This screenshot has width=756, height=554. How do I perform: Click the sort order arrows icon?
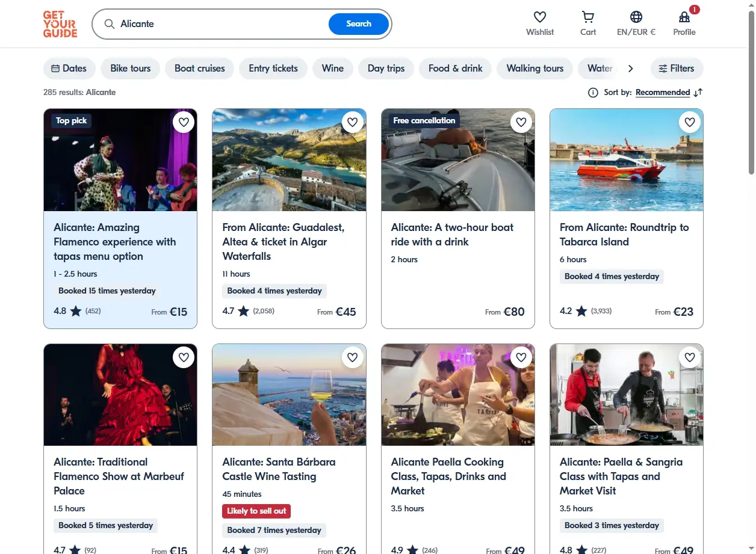[698, 93]
